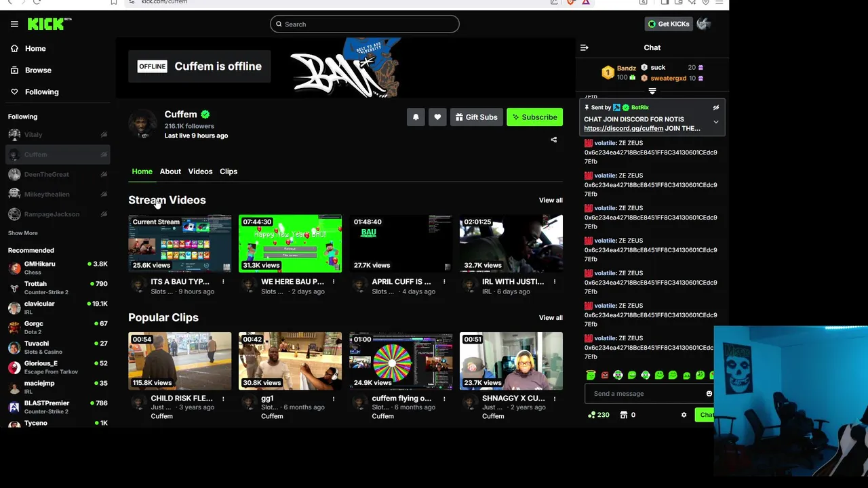Open options for CHILD RISK FLE clip
This screenshot has width=868, height=488.
click(223, 399)
